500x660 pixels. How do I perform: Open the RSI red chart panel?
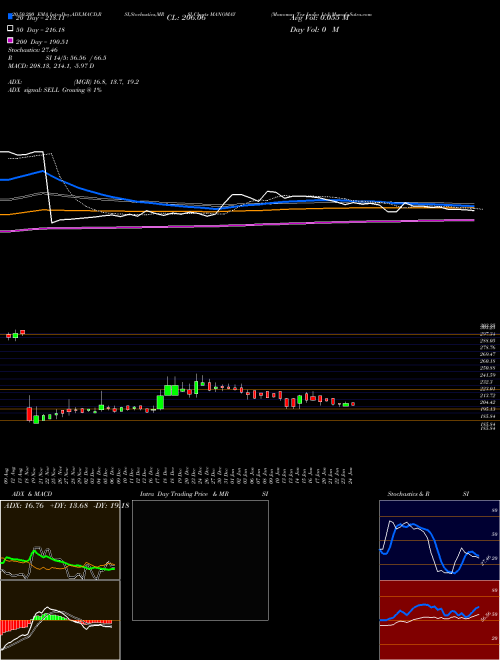point(439,620)
